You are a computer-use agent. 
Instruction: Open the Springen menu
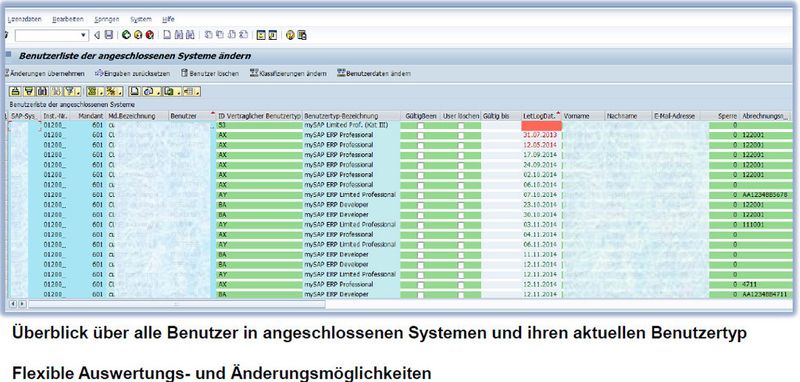[x=107, y=19]
